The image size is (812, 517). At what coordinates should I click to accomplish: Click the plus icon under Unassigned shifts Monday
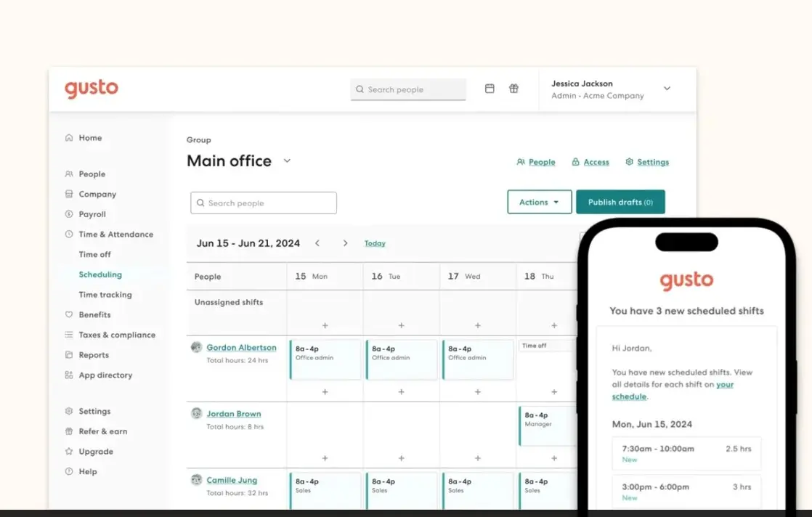click(x=325, y=325)
